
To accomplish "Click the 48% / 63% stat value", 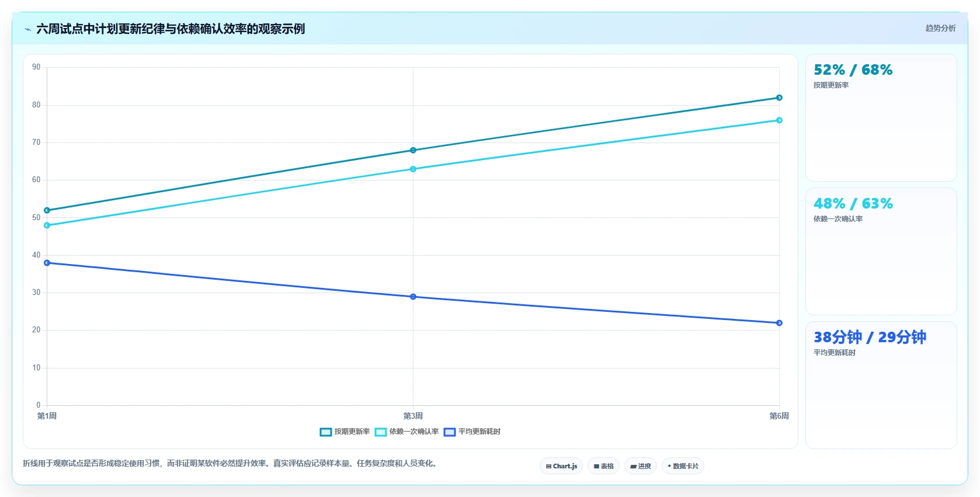I will click(x=853, y=204).
